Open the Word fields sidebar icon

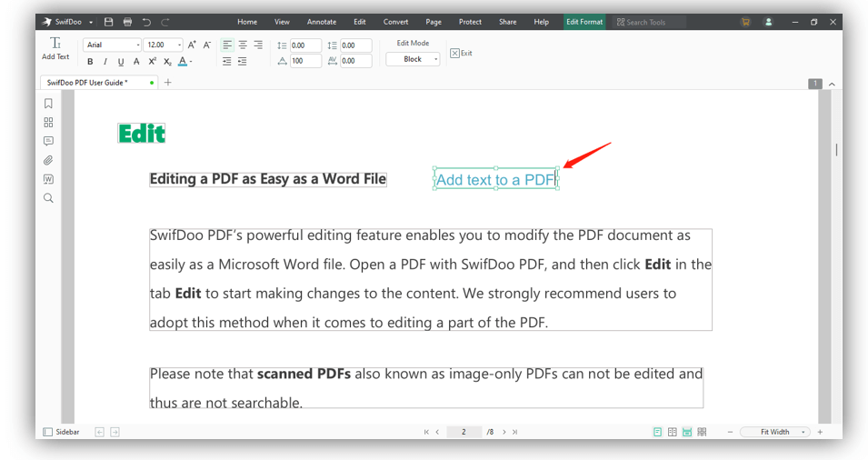48,179
